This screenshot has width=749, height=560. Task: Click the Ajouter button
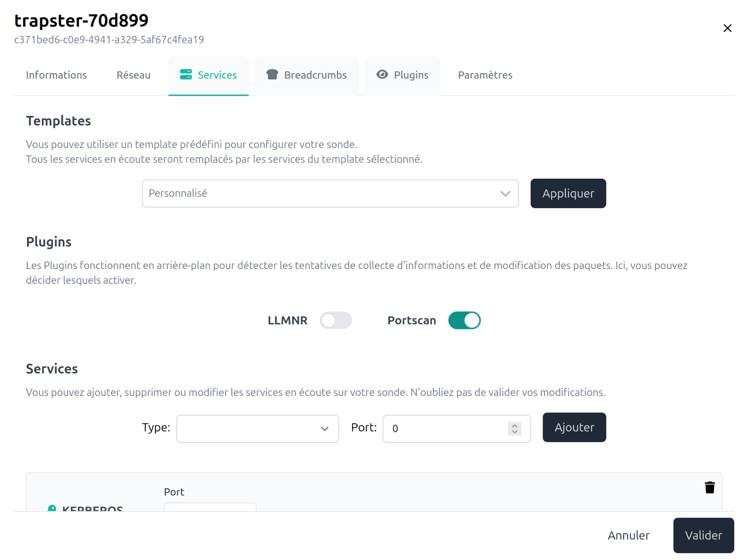pos(574,427)
